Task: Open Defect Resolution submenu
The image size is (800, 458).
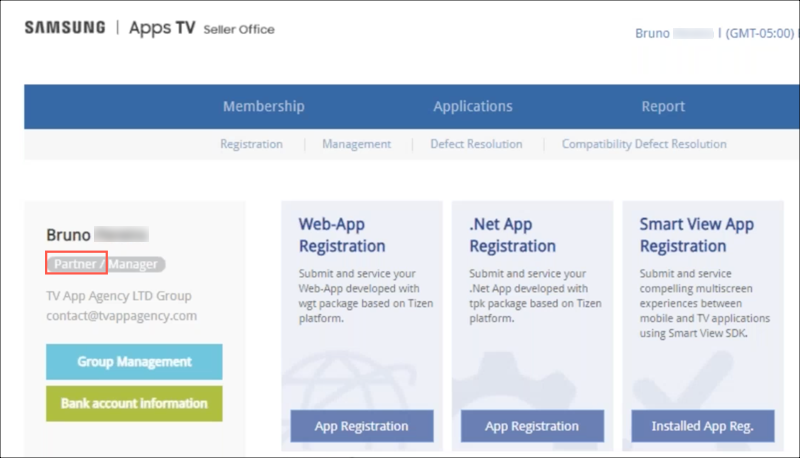Action: tap(476, 144)
